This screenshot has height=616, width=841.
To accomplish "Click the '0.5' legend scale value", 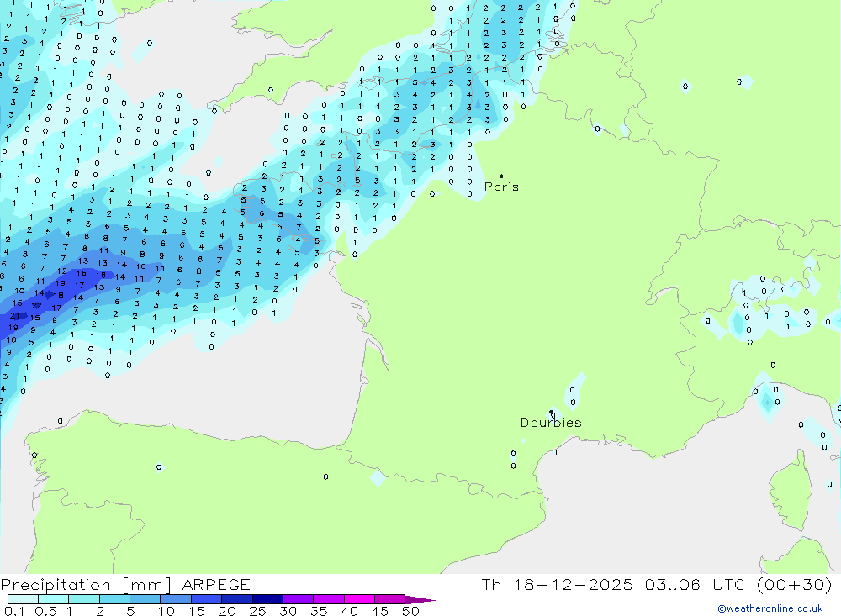I will 45,611.
